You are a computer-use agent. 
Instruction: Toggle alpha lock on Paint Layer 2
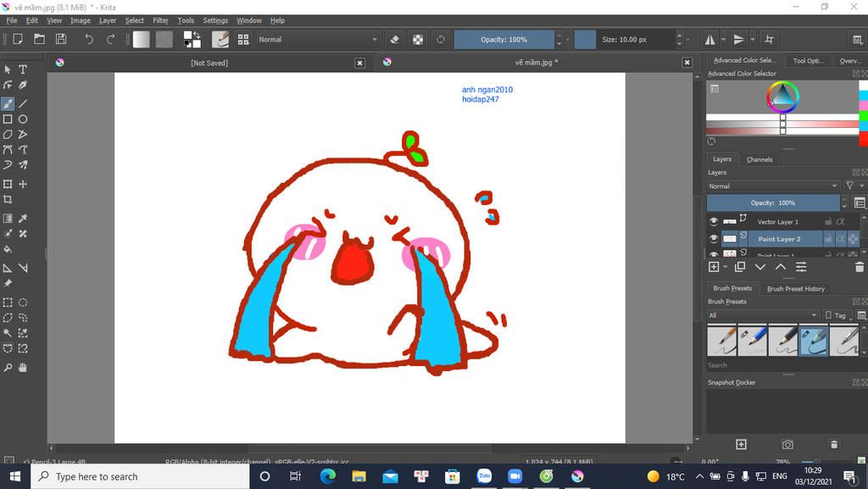click(840, 239)
